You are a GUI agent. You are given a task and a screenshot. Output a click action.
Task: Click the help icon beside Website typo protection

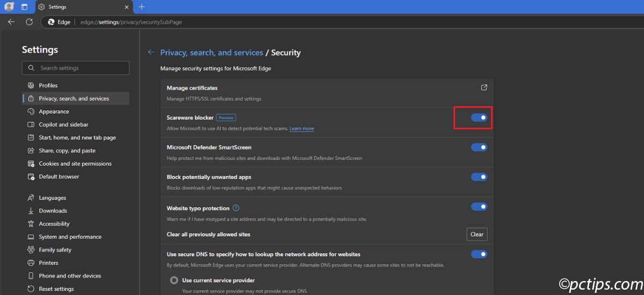(x=236, y=208)
